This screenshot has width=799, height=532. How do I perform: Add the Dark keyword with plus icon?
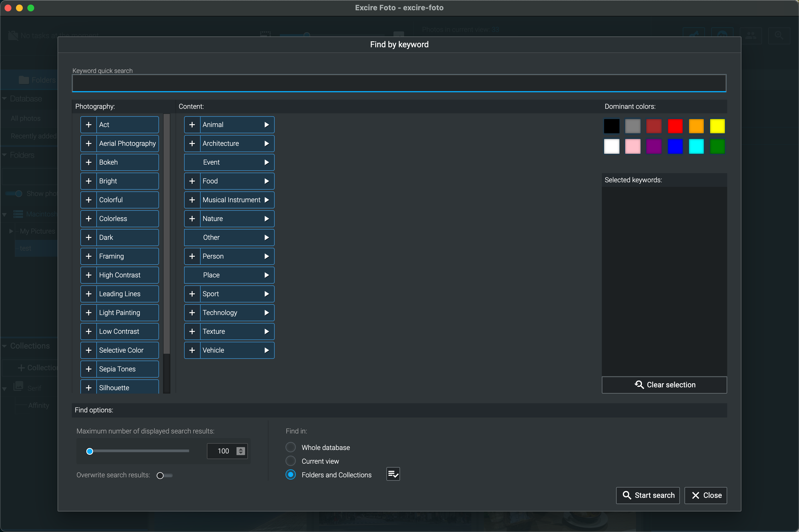coord(89,237)
